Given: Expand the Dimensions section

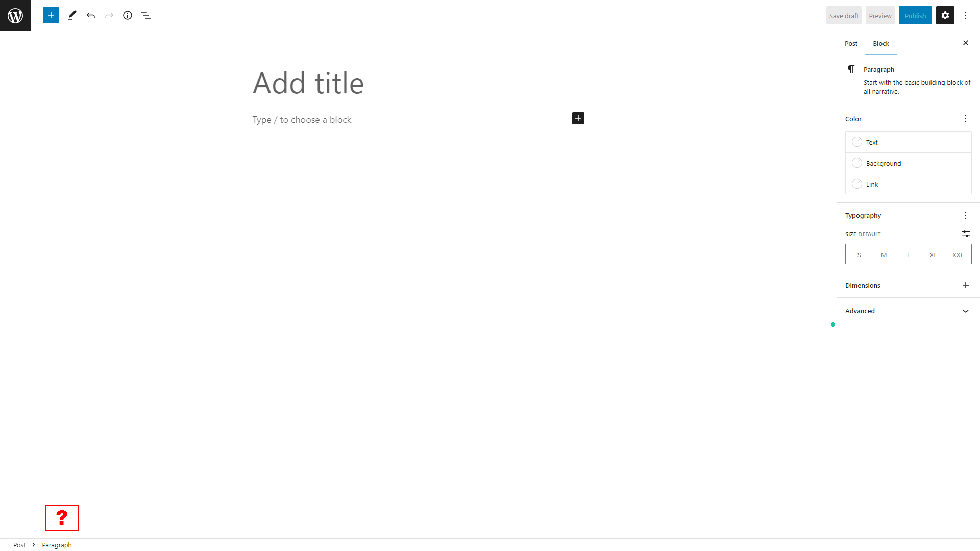Looking at the screenshot, I should point(966,285).
